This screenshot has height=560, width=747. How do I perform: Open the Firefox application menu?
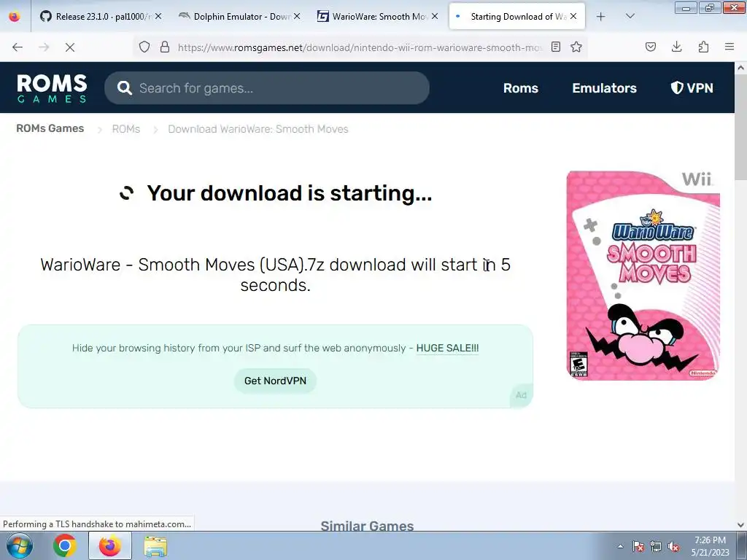(729, 47)
